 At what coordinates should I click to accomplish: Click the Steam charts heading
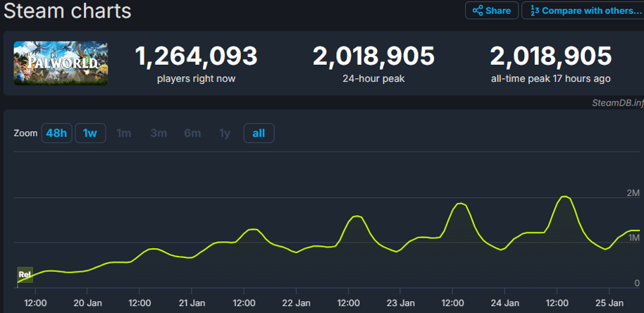click(68, 11)
